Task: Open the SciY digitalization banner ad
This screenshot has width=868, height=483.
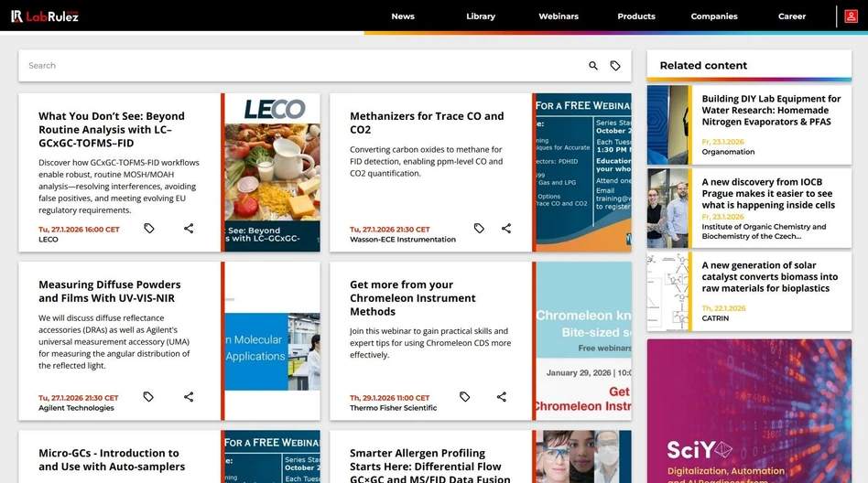Action: click(x=749, y=411)
